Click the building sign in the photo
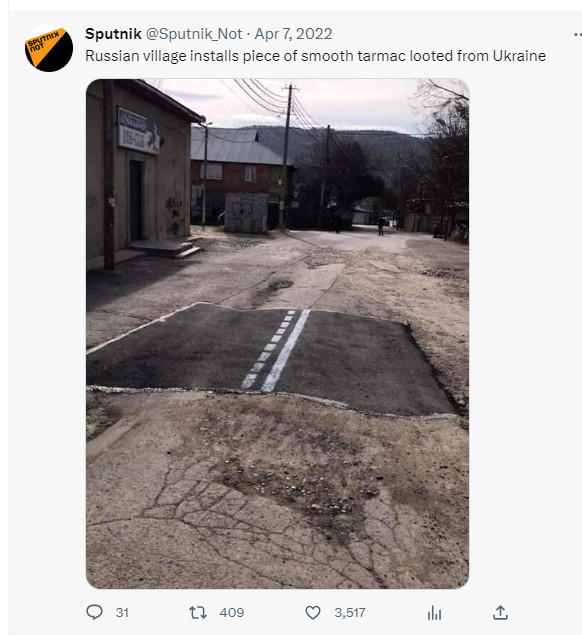This screenshot has width=582, height=635. pos(138,130)
